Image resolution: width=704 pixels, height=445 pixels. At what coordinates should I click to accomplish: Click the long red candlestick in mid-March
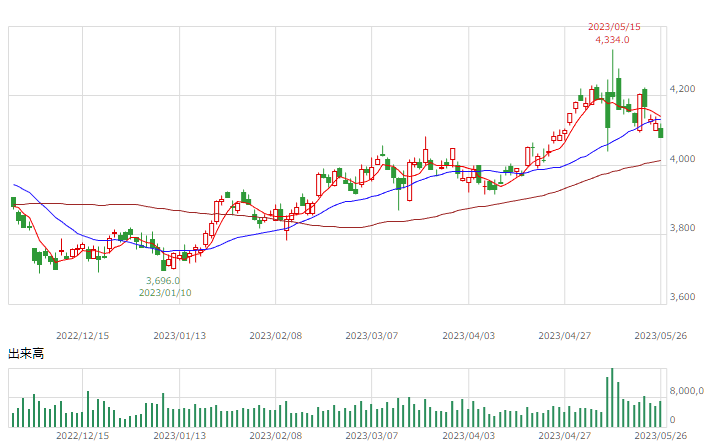coord(409,181)
